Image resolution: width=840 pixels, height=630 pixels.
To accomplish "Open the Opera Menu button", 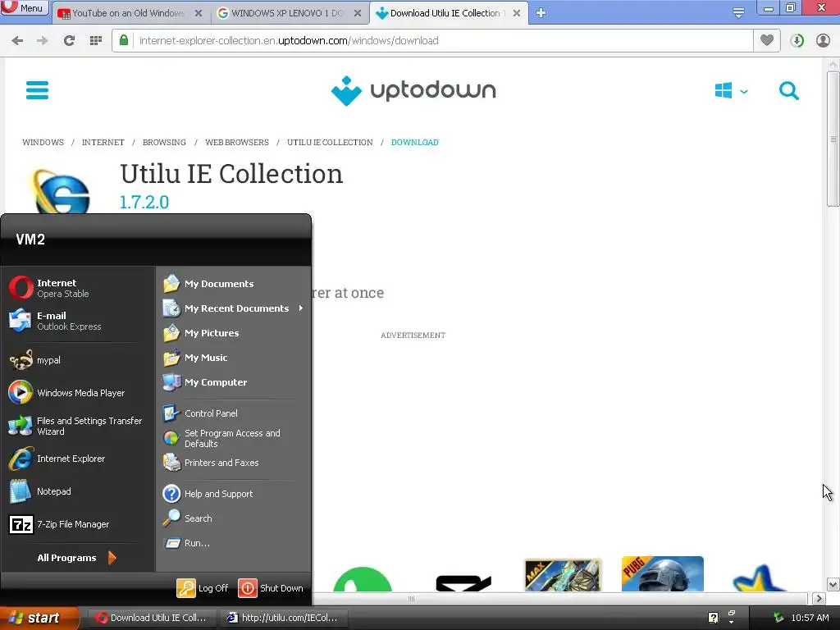I will pyautogui.click(x=25, y=8).
